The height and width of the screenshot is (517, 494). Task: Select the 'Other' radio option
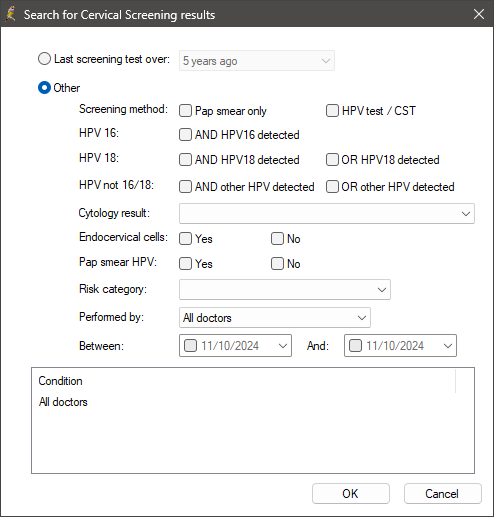coord(44,88)
